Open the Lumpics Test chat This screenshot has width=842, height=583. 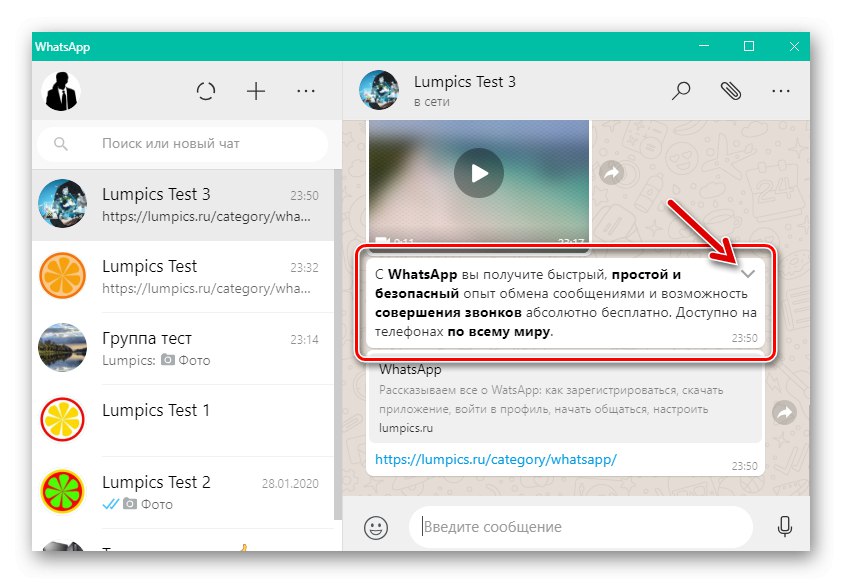183,276
